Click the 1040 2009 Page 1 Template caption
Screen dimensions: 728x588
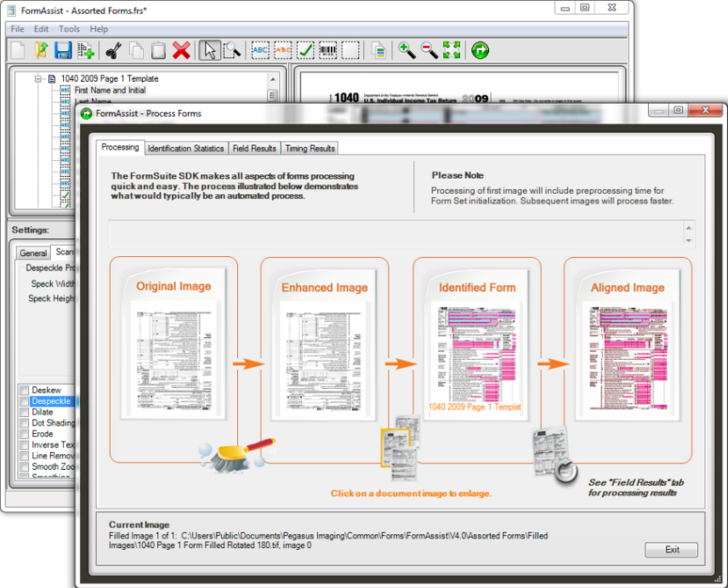pyautogui.click(x=474, y=407)
